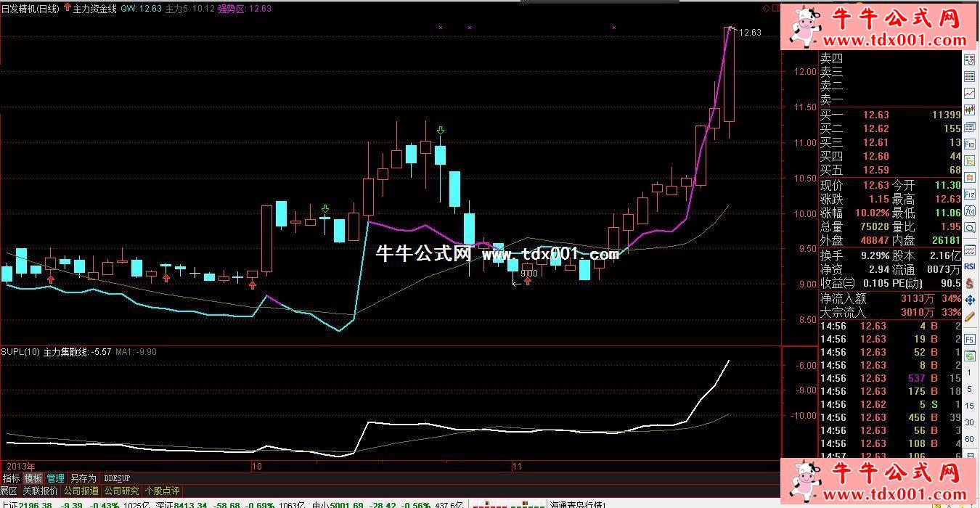Open the 关联报价 tab
This screenshot has height=508, width=980.
point(40,491)
